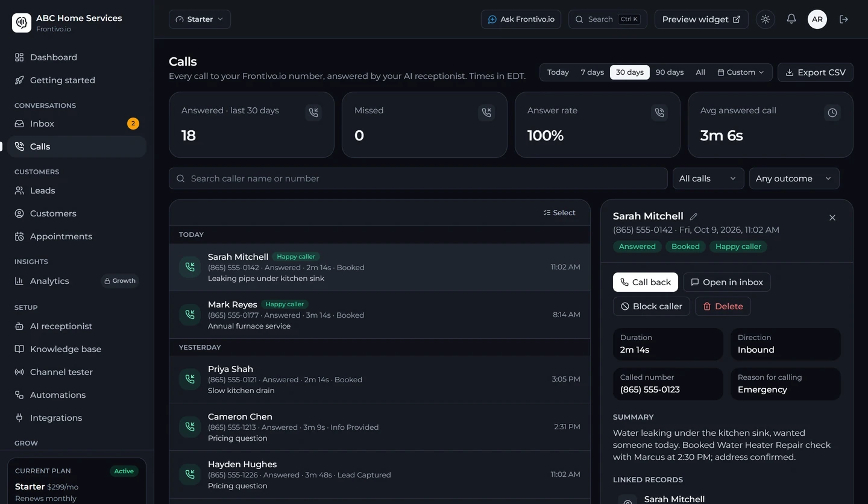Switch to the 7 days range

[592, 72]
